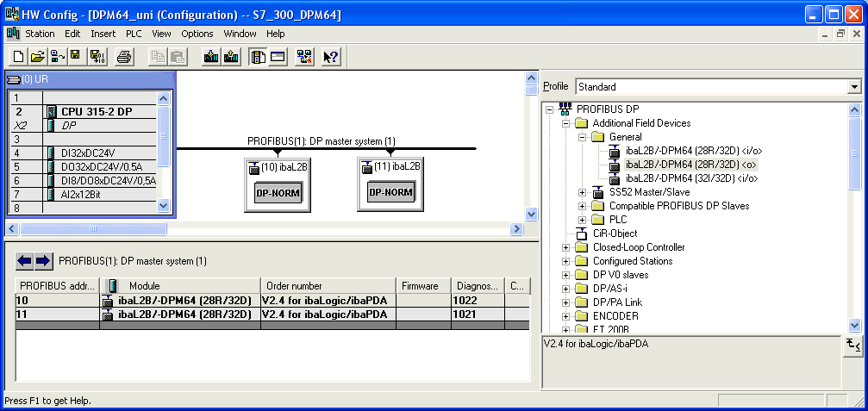Select the DP-NORM slave at address 10
The height and width of the screenshot is (411, 868).
pos(278,193)
